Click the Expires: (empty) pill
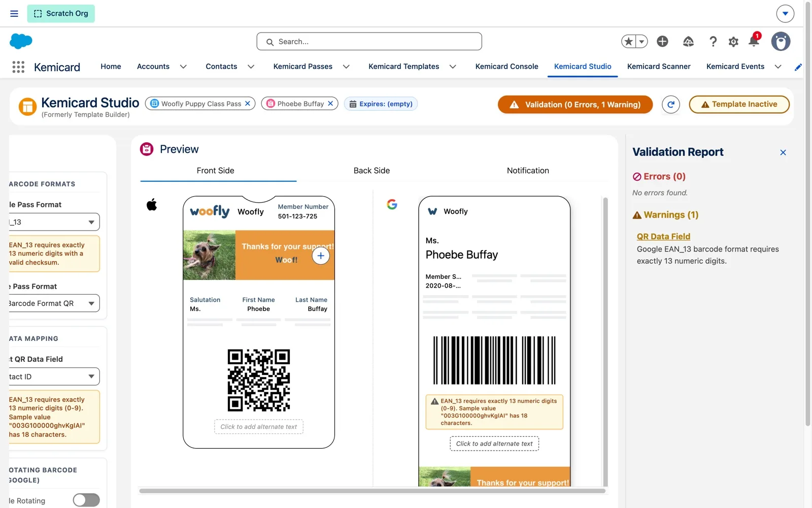812x508 pixels. (381, 104)
